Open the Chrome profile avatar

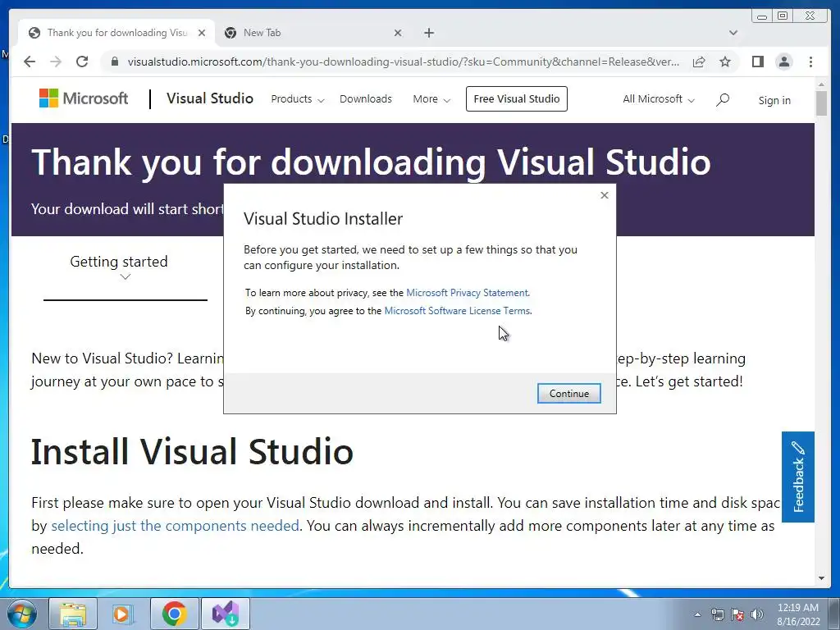783,62
